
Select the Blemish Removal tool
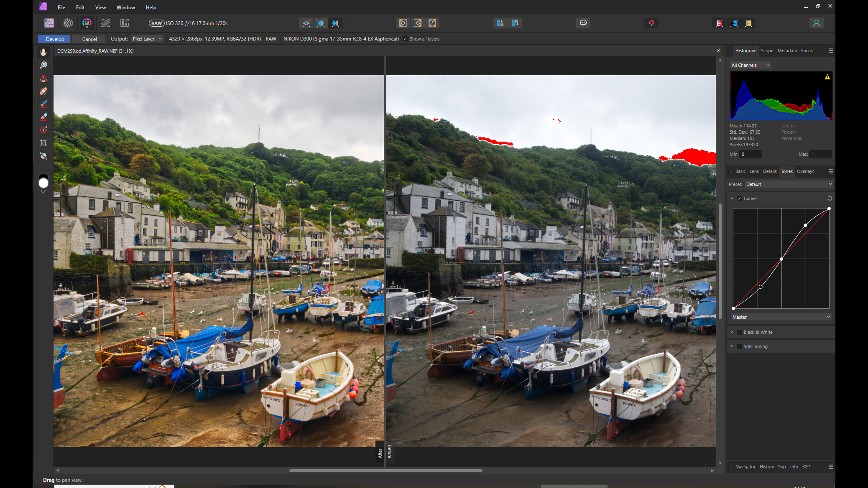pyautogui.click(x=43, y=91)
